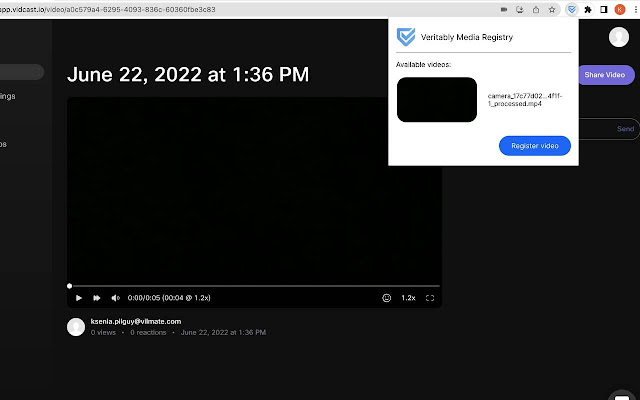
Task: Mute the video volume
Action: point(116,298)
